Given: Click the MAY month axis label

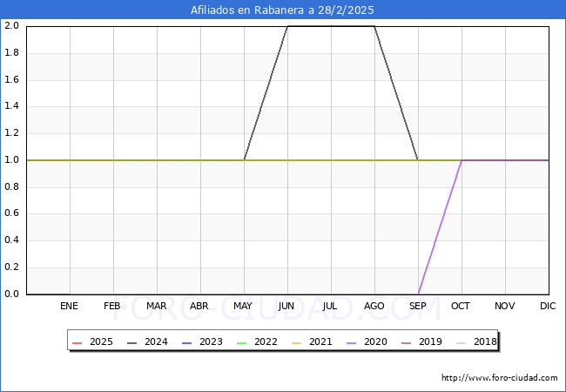Looking at the screenshot, I should (x=243, y=306).
